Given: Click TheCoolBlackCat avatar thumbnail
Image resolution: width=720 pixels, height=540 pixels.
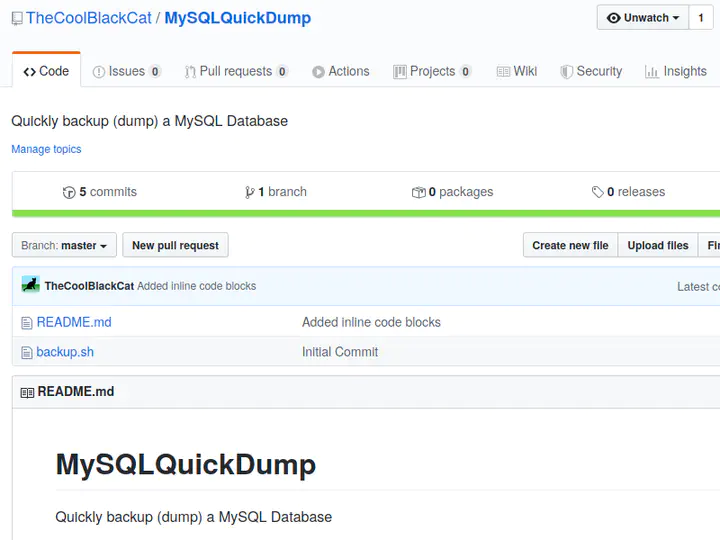Looking at the screenshot, I should point(31,285).
